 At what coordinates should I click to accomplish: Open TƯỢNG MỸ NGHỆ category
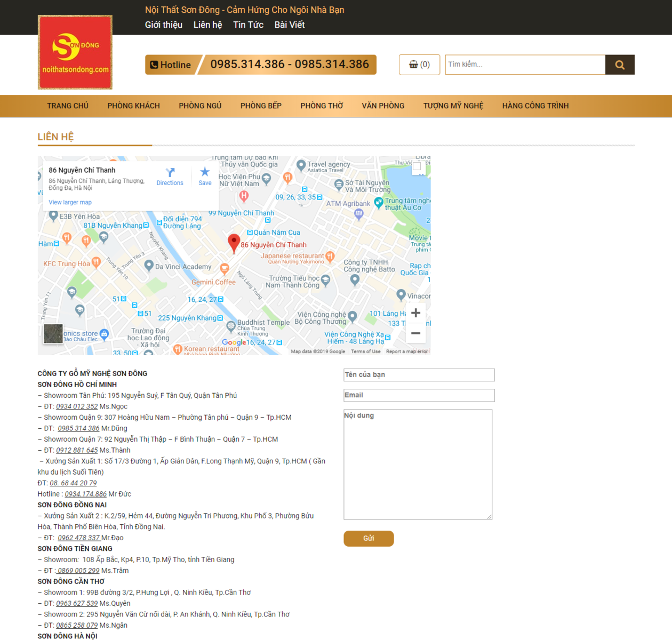coord(453,106)
